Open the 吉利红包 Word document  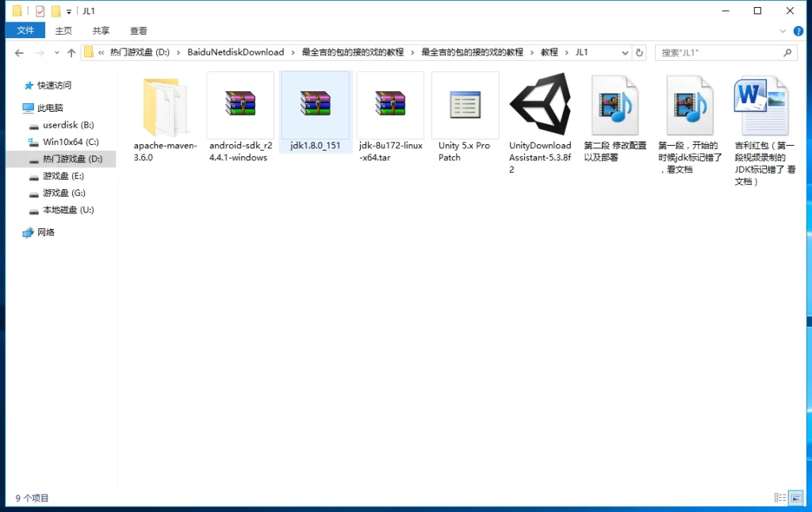[760, 105]
